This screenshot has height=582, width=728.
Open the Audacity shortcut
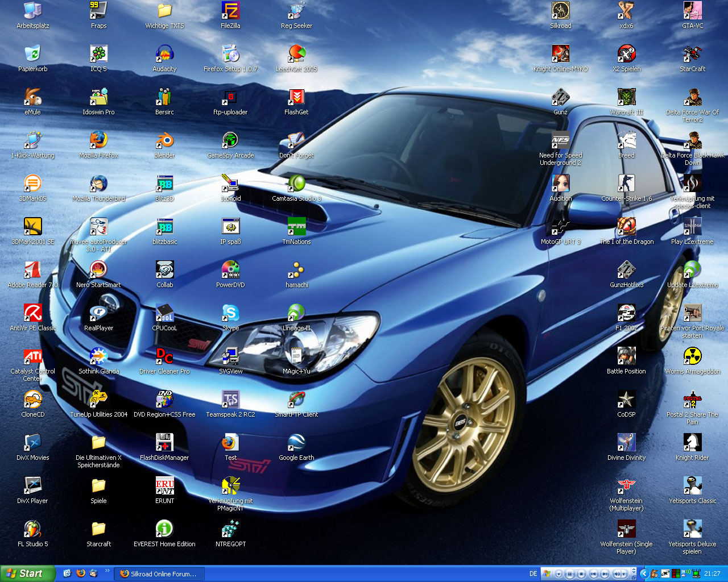pos(164,55)
